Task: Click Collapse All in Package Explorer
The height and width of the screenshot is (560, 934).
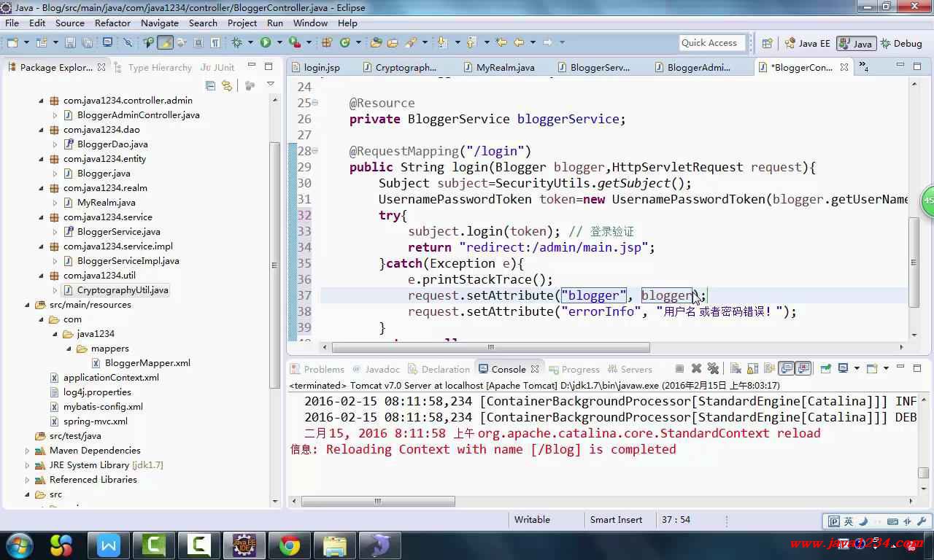Action: tap(211, 85)
